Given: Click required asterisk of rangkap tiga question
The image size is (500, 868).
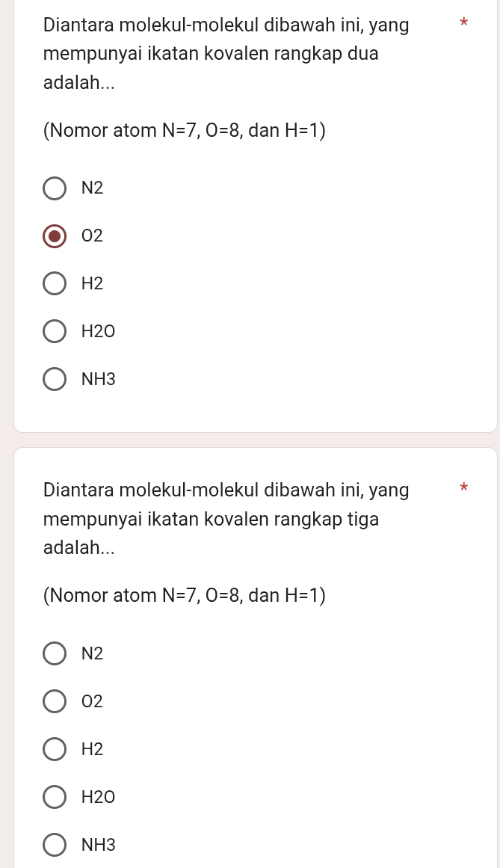Looking at the screenshot, I should pyautogui.click(x=464, y=488).
